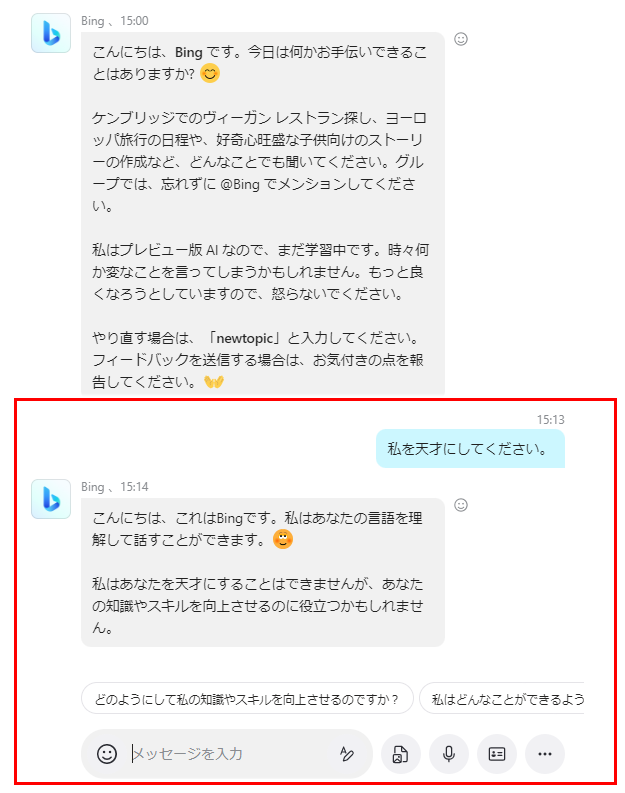The height and width of the screenshot is (793, 625).
Task: Select suggestion 私はどんなことができるよう
Action: coord(502,699)
